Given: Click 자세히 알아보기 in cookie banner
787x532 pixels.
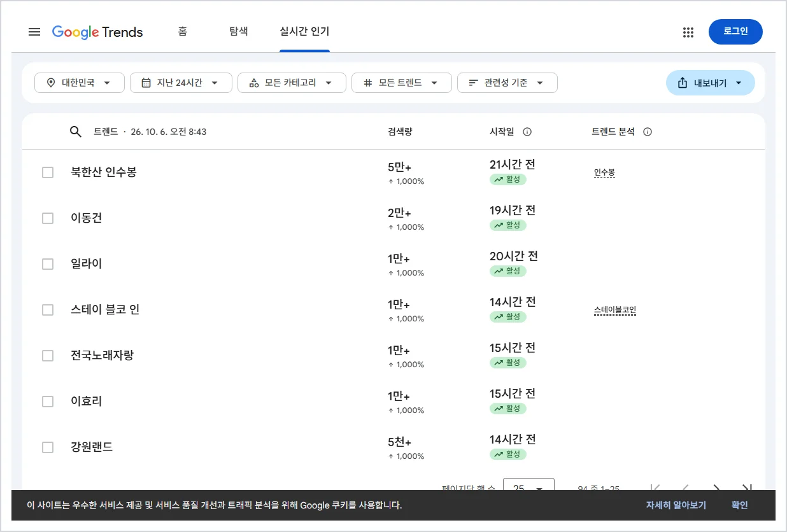Looking at the screenshot, I should pyautogui.click(x=676, y=505).
